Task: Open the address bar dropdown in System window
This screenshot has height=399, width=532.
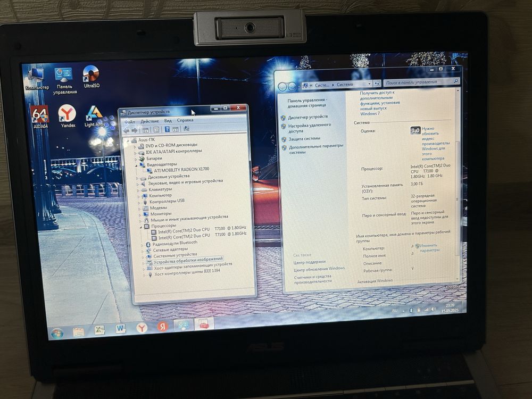Action: tap(370, 84)
